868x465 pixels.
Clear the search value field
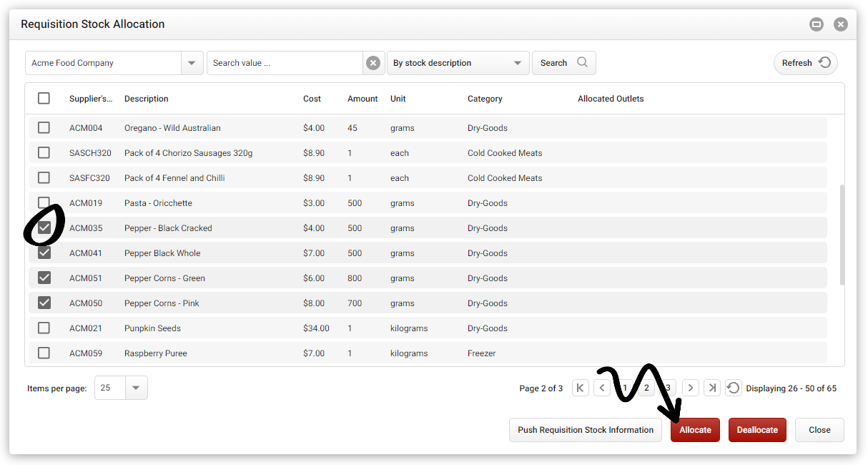point(373,63)
